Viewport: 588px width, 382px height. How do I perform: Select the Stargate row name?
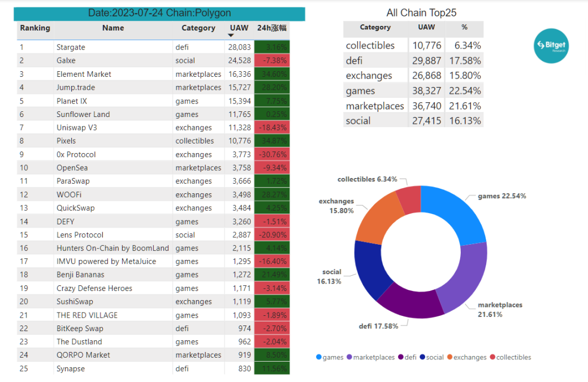71,47
